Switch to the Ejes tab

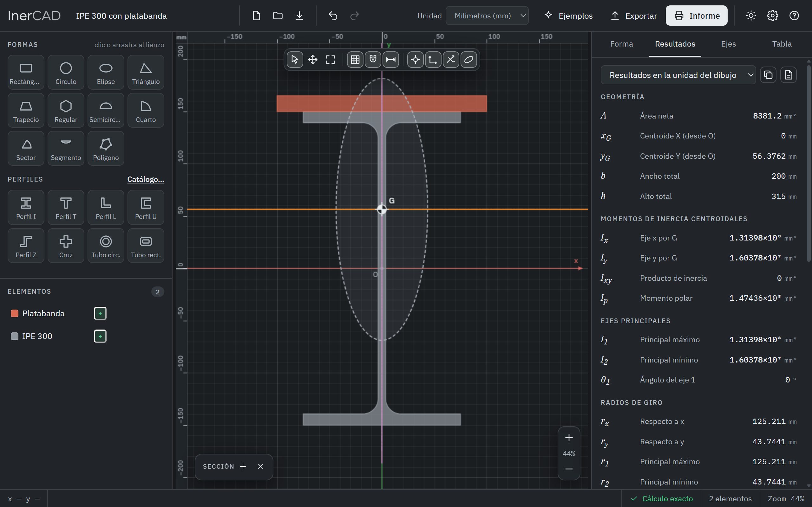(x=729, y=44)
